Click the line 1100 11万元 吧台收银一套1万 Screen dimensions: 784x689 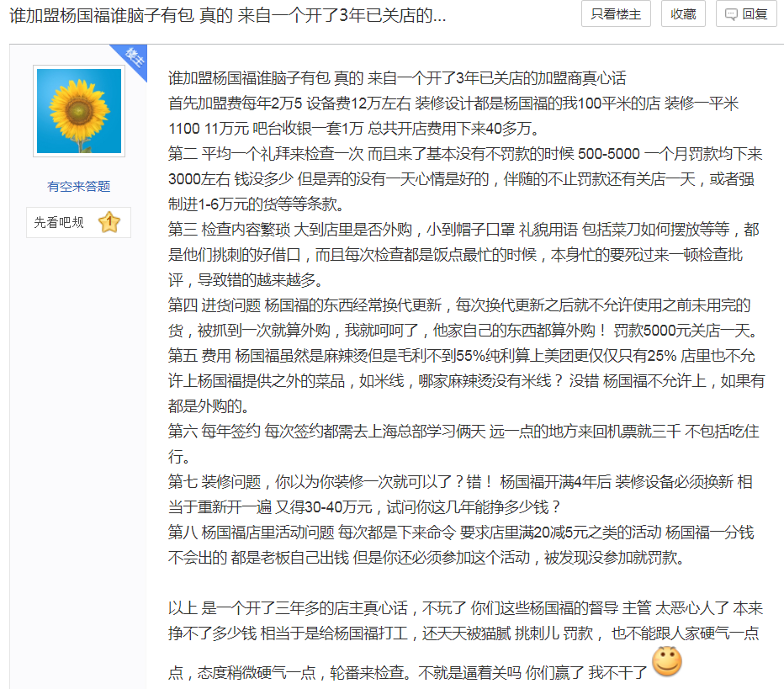[x=354, y=129]
